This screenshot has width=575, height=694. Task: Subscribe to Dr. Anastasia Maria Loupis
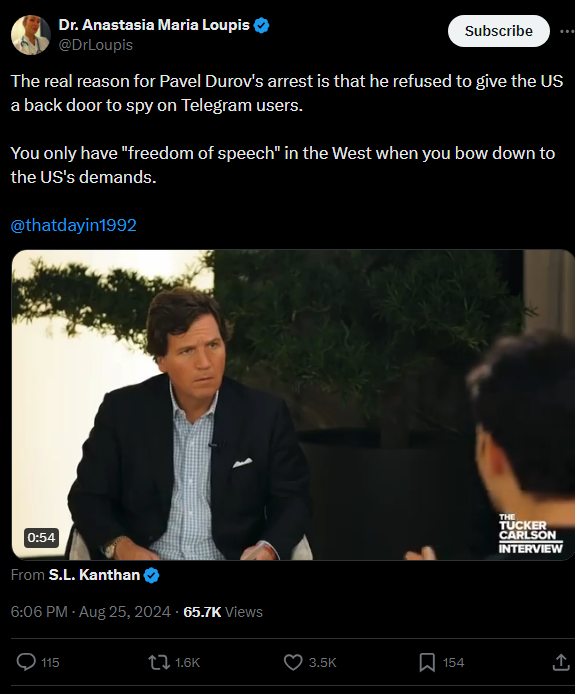[498, 31]
